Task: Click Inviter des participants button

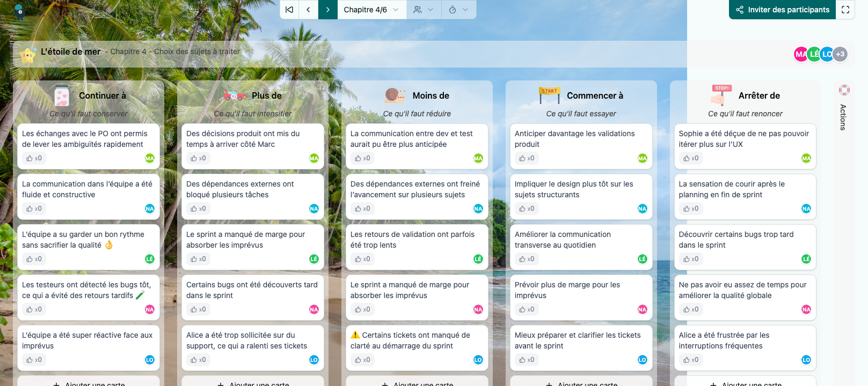Action: [x=782, y=10]
